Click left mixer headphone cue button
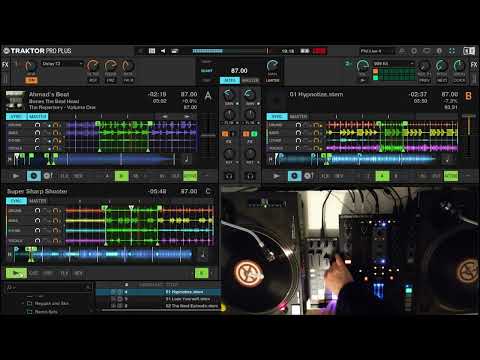 229,176
